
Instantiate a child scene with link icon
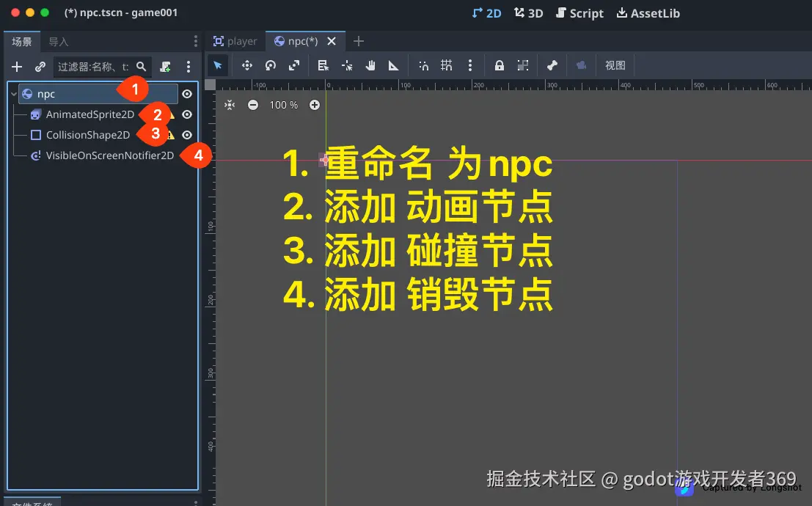click(x=40, y=67)
